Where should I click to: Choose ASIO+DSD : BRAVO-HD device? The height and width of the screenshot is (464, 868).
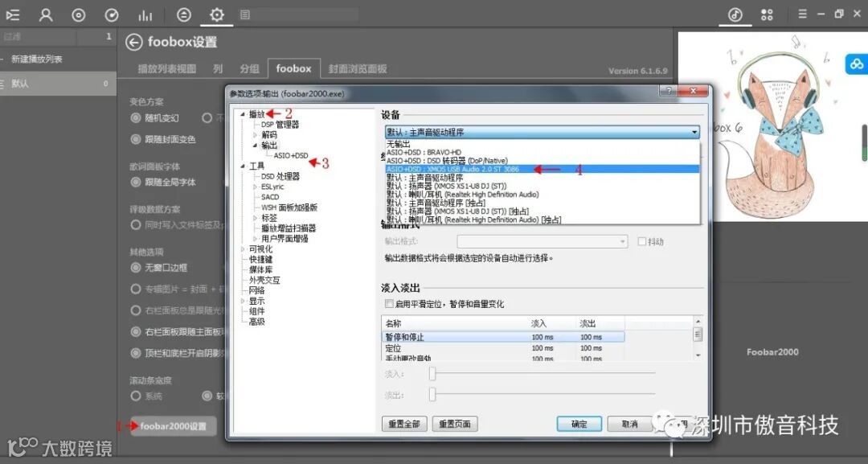click(x=542, y=152)
